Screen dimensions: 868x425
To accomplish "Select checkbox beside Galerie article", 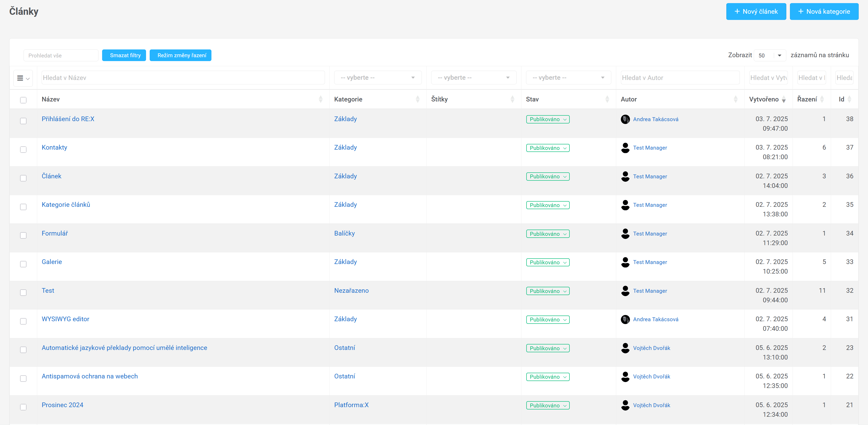I will coord(23,264).
